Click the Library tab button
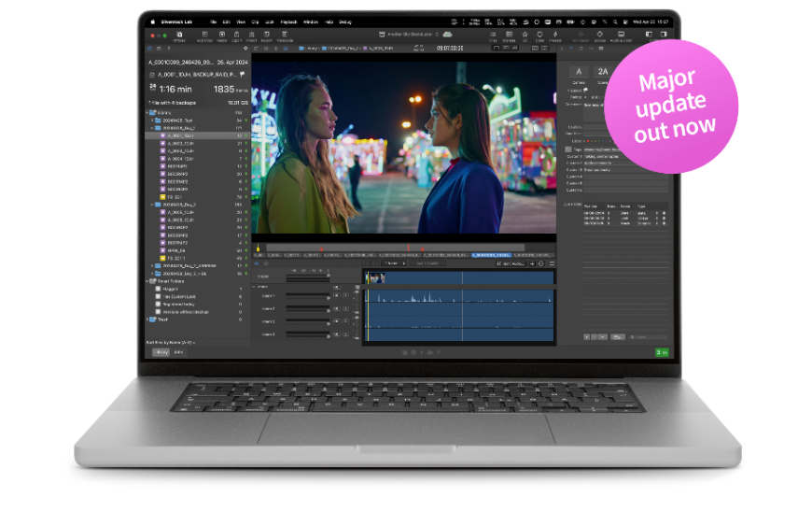812x511 pixels. click(x=162, y=352)
